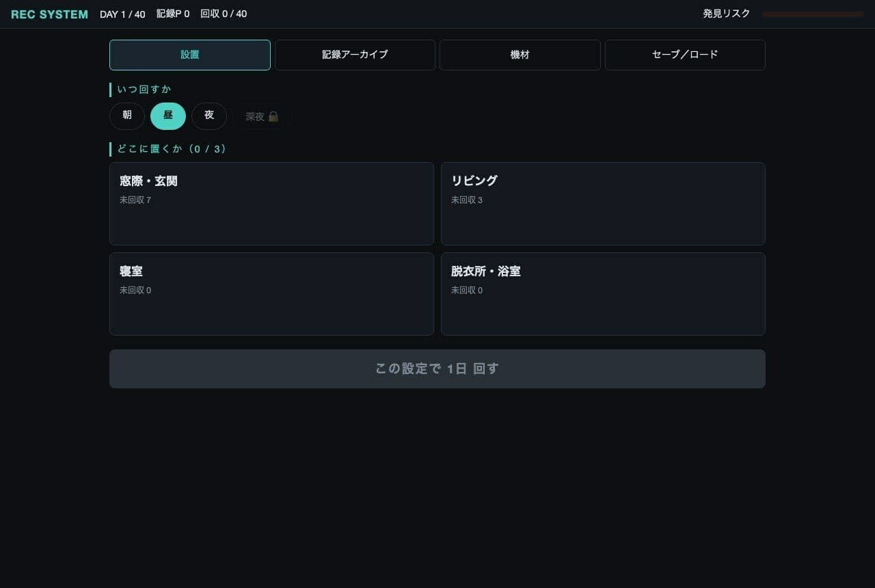Click the REC SYSTEM logo
The width and height of the screenshot is (875, 588).
pyautogui.click(x=49, y=14)
